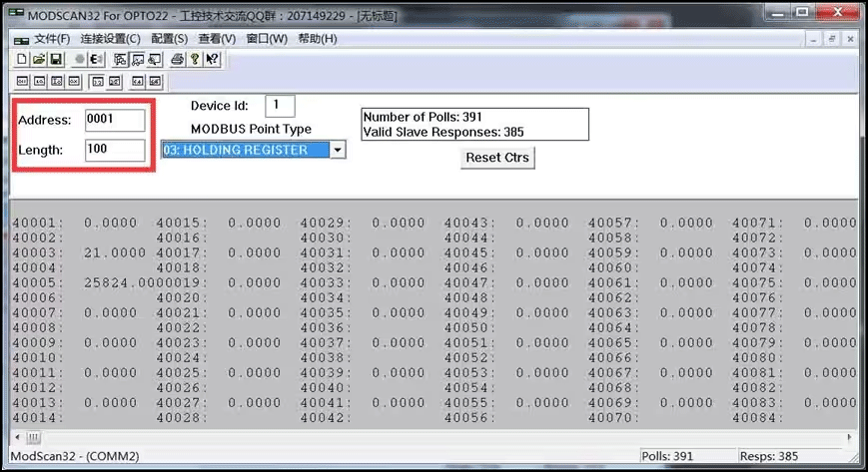Click the New document toolbar icon
The image size is (868, 472).
pyautogui.click(x=21, y=60)
